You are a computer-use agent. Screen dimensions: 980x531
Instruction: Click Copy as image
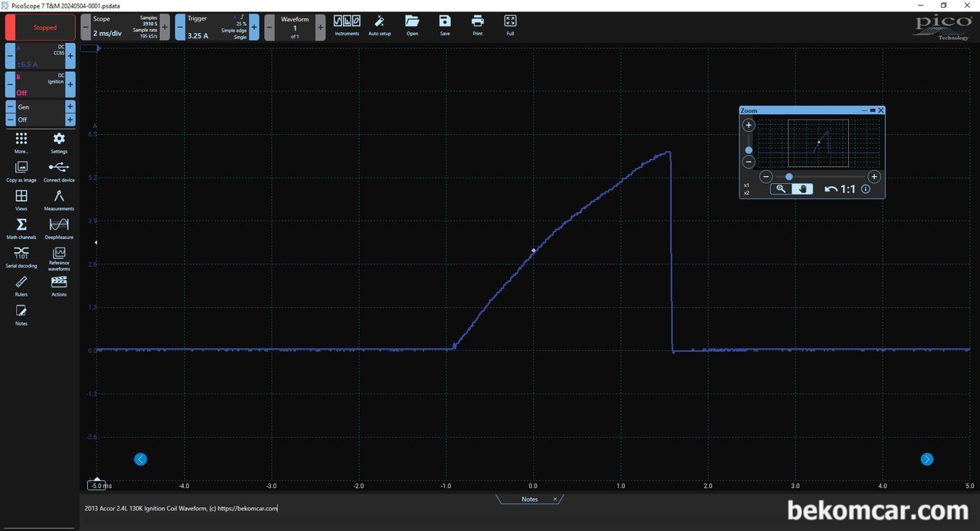(x=21, y=171)
